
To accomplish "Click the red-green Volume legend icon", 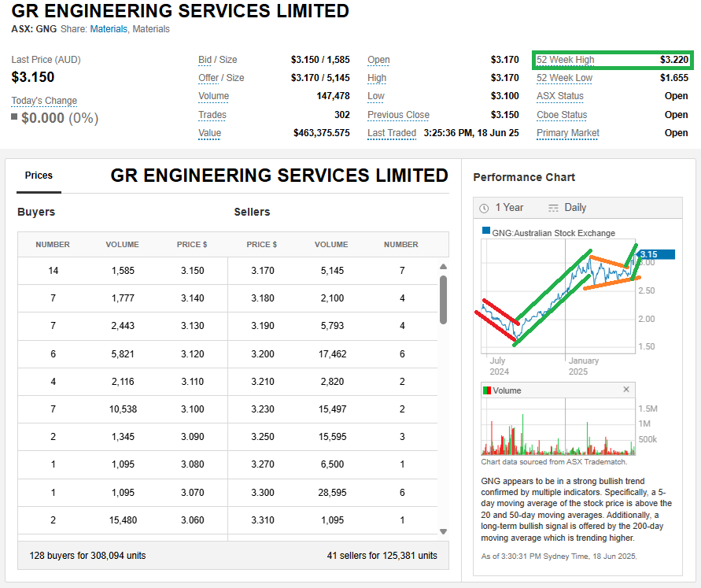I will (487, 390).
